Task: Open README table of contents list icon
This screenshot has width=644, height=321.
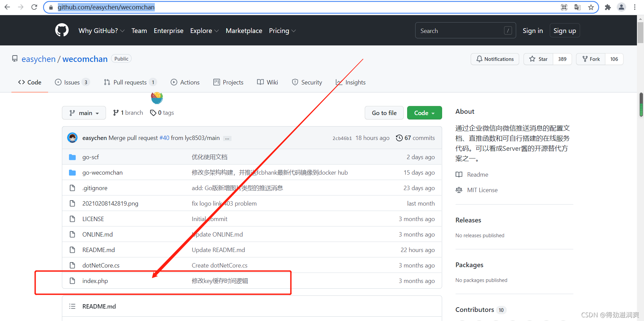Action: point(72,306)
